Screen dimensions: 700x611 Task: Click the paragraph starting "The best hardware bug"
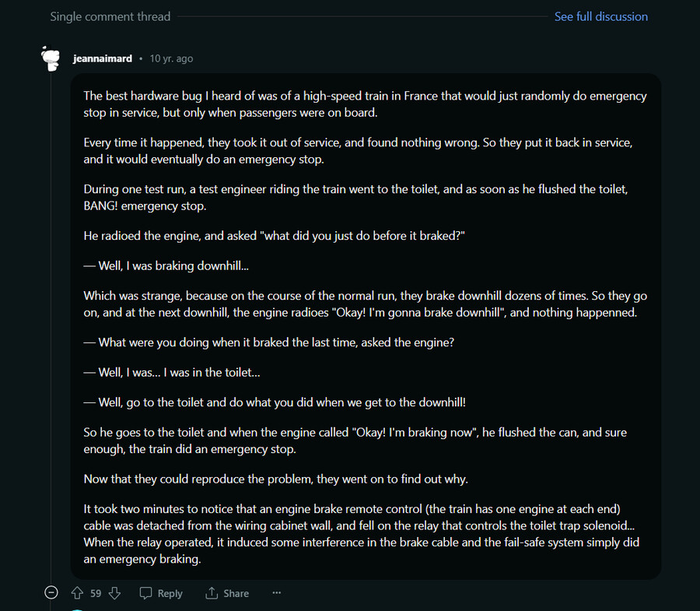365,103
